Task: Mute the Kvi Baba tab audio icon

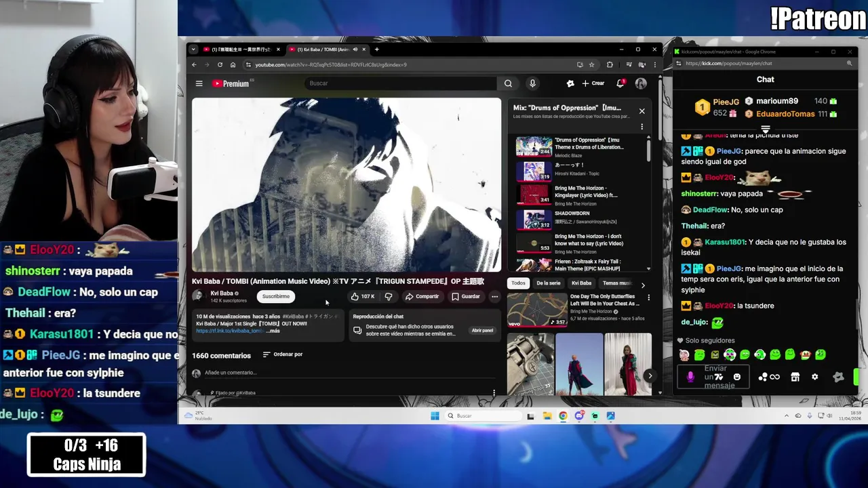Action: pyautogui.click(x=355, y=49)
